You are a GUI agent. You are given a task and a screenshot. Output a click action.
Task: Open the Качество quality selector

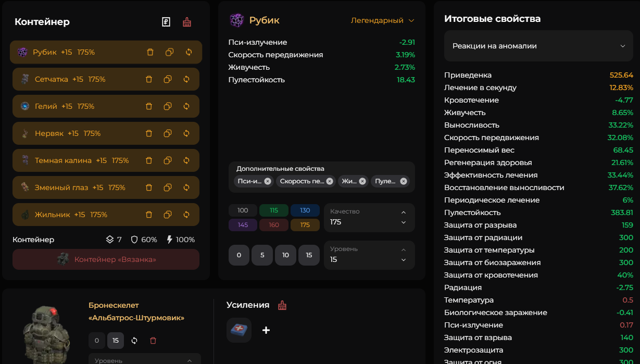[369, 217]
